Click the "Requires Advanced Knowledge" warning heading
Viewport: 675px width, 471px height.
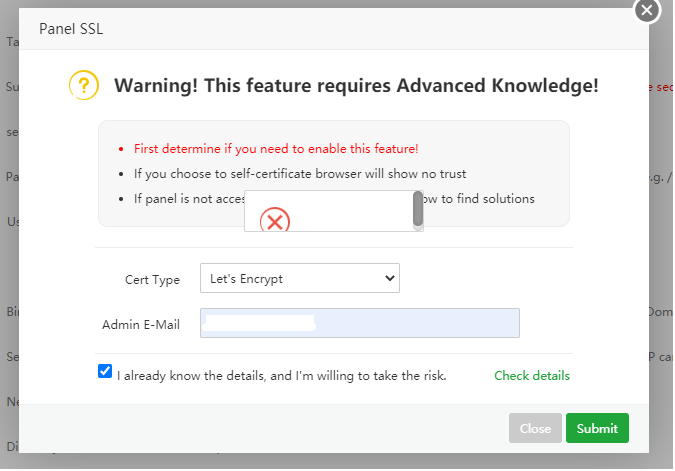pos(356,85)
